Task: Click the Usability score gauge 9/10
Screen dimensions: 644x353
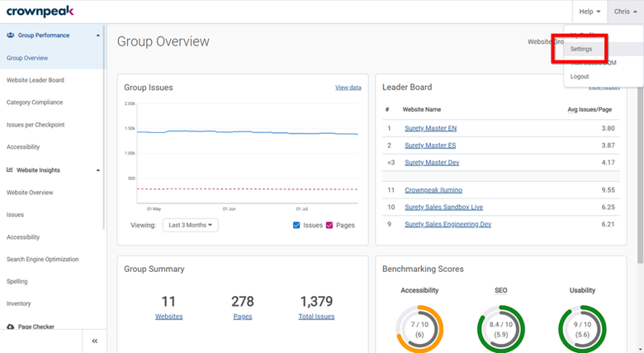Action: (x=582, y=329)
